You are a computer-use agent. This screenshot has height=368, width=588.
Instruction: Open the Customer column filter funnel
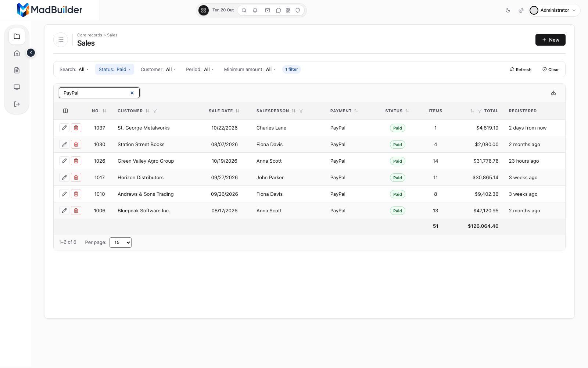click(155, 111)
